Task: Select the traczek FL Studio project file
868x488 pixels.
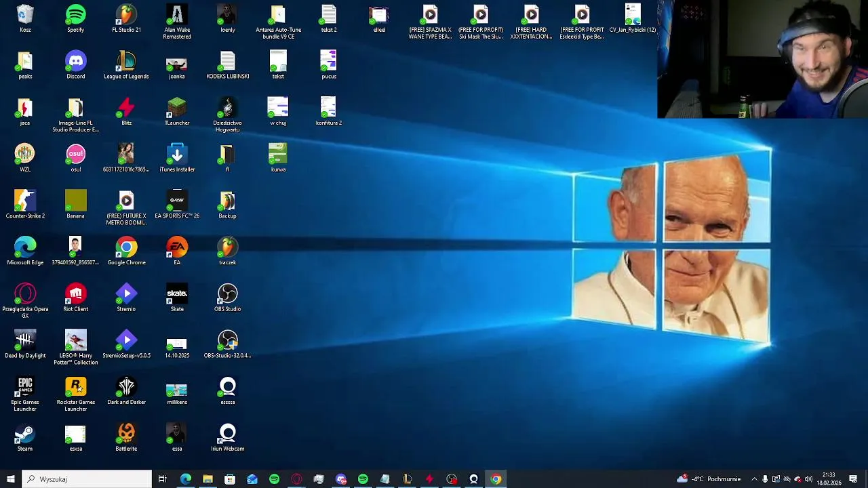Action: tap(227, 251)
